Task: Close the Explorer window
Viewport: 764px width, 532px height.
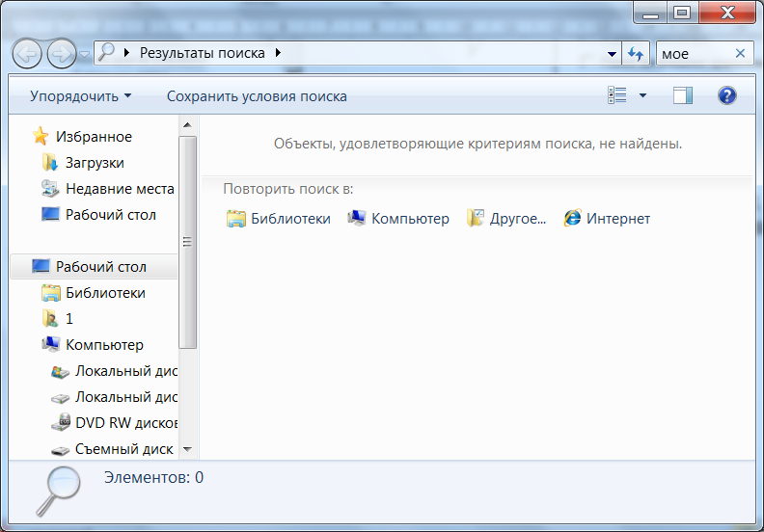Action: [x=727, y=13]
